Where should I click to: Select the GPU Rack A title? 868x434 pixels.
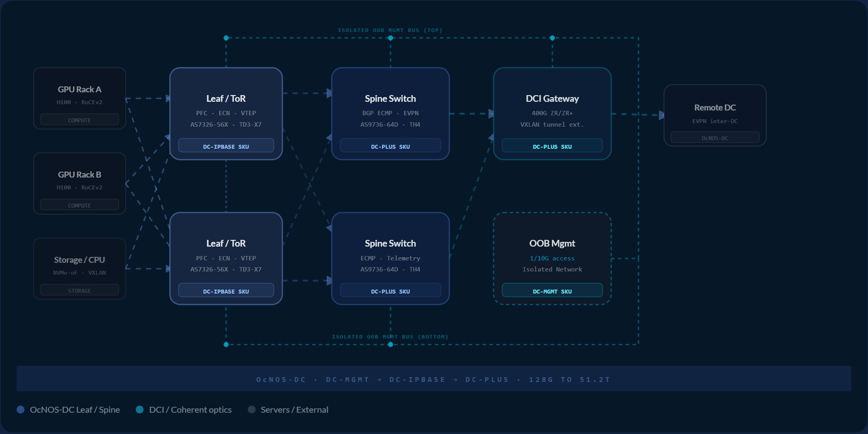79,90
